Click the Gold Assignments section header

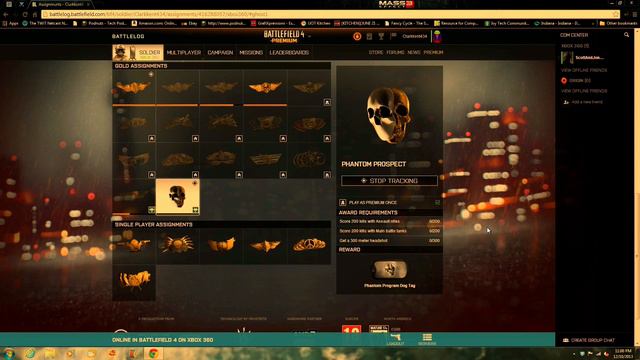[x=222, y=66]
